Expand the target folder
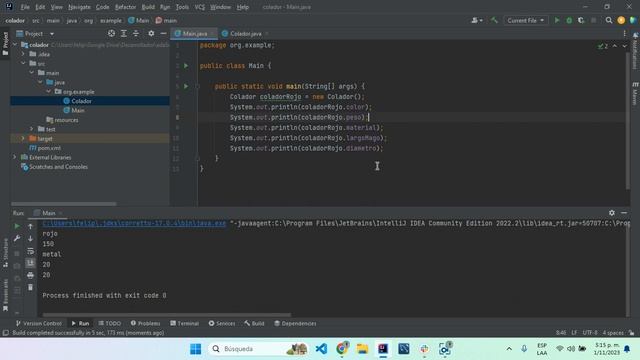 click(x=23, y=138)
